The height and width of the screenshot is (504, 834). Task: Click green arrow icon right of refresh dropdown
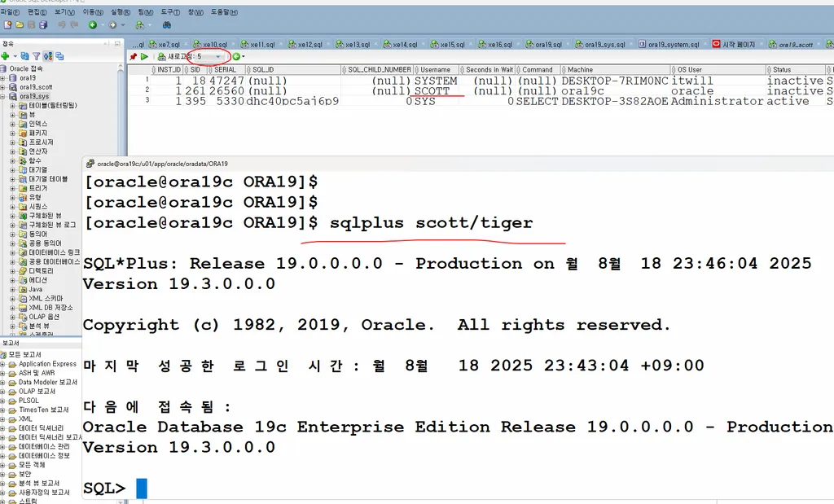pos(236,56)
